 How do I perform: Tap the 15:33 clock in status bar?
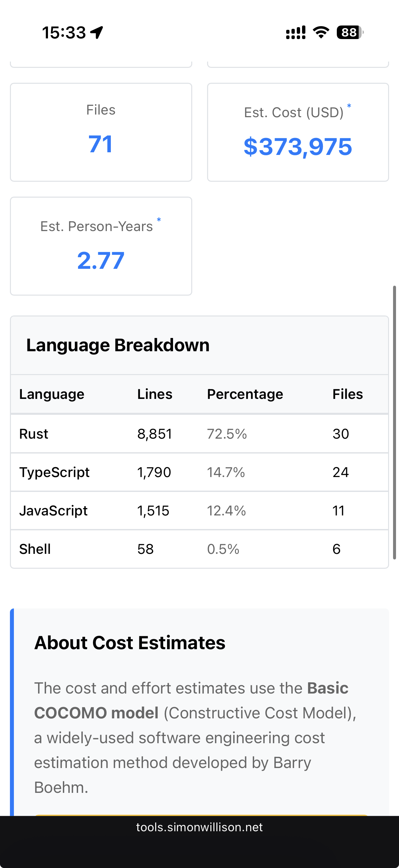(x=64, y=33)
